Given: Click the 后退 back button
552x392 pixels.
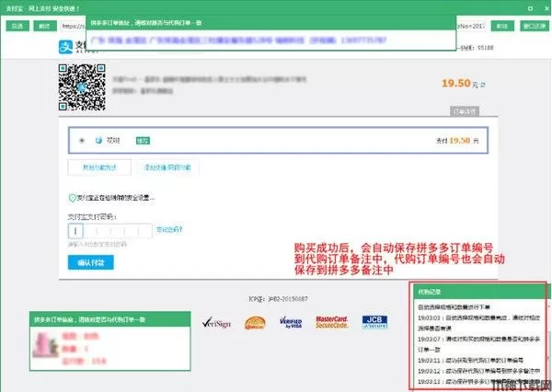Looking at the screenshot, I should click(17, 26).
